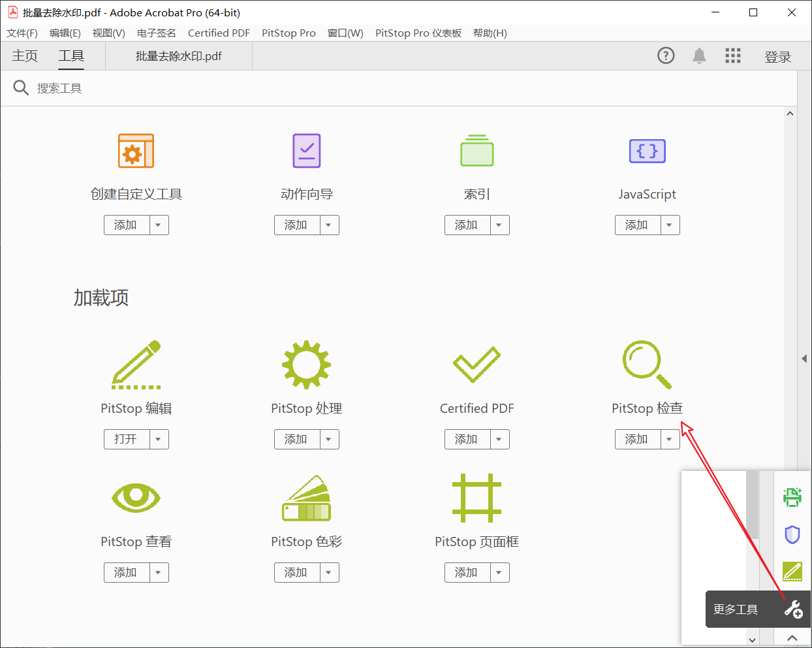The image size is (812, 648).
Task: Expand 索引 添加 dropdown arrow
Action: [499, 225]
